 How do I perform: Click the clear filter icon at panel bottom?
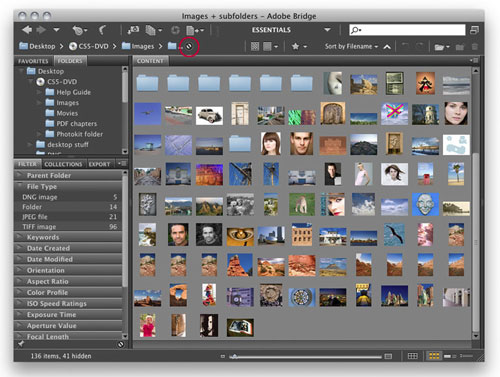[x=121, y=344]
